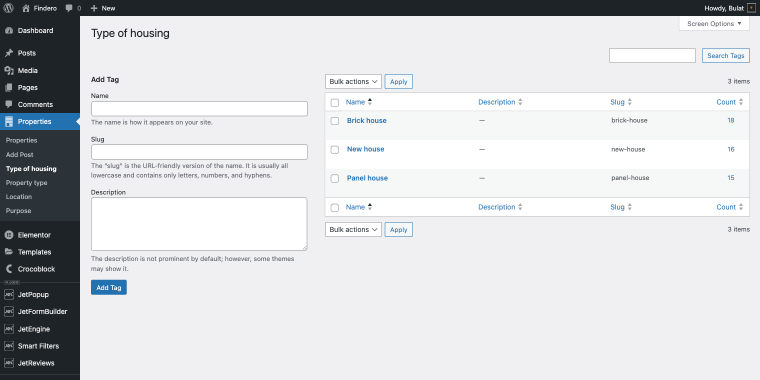This screenshot has width=760, height=380.
Task: Click the Templates folder icon
Action: click(x=9, y=252)
